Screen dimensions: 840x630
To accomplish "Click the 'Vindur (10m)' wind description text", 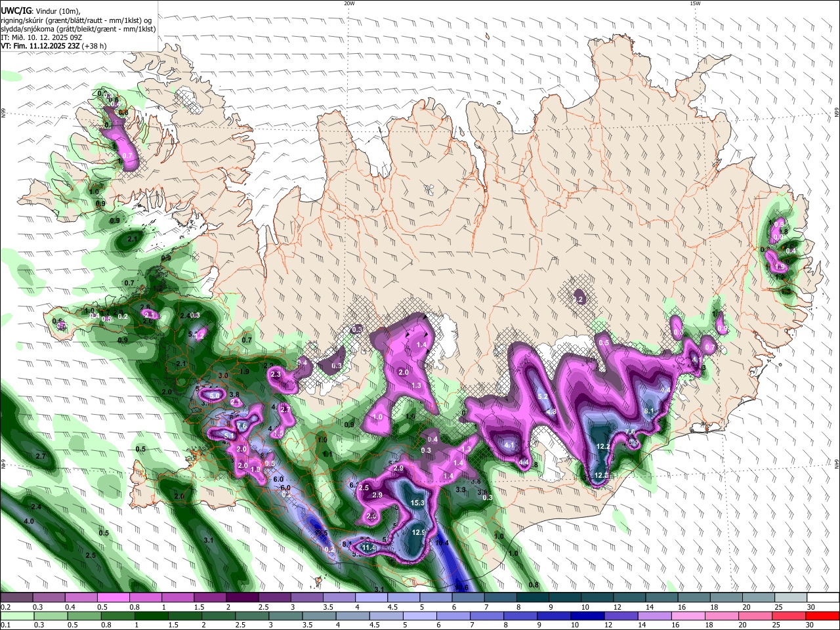I will 58,11.
